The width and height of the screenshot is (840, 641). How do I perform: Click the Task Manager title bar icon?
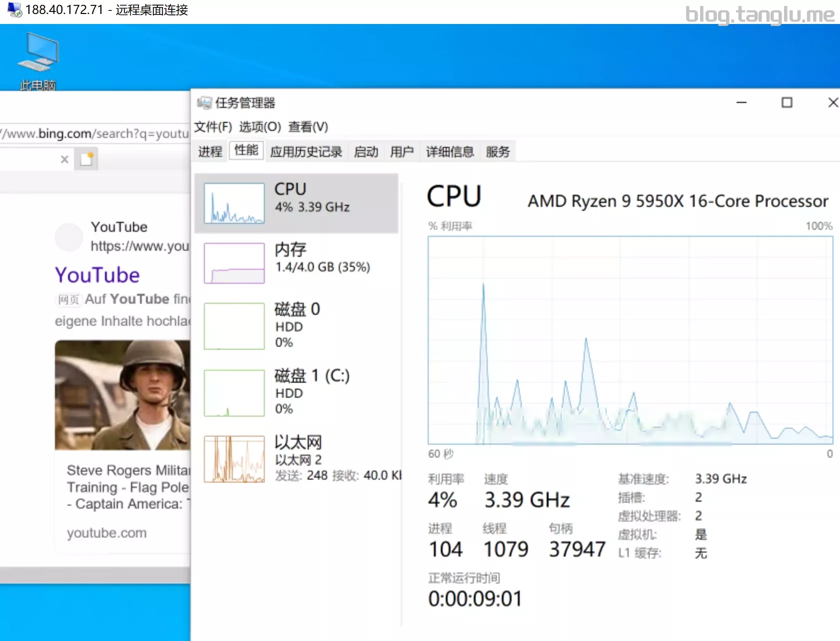click(x=204, y=103)
